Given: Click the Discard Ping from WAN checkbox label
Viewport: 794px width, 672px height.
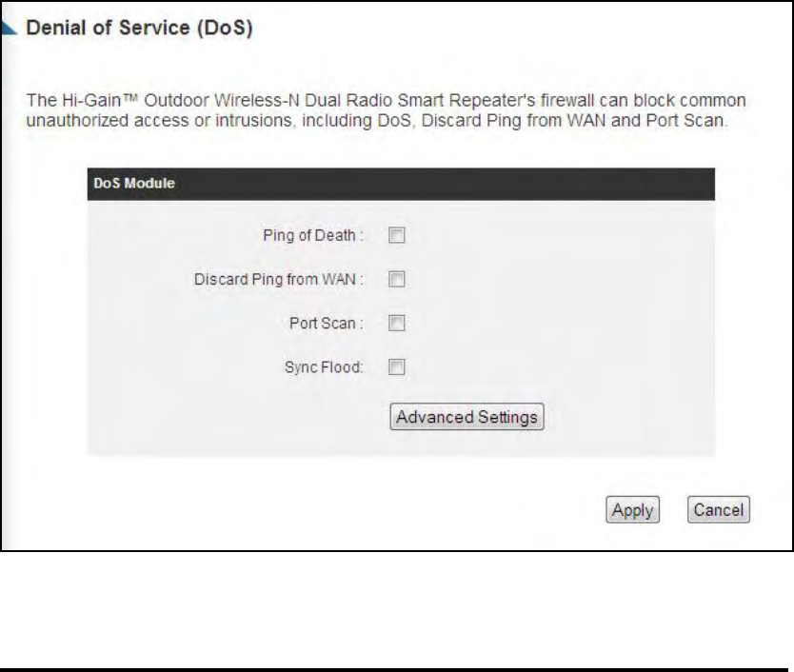Looking at the screenshot, I should point(279,280).
